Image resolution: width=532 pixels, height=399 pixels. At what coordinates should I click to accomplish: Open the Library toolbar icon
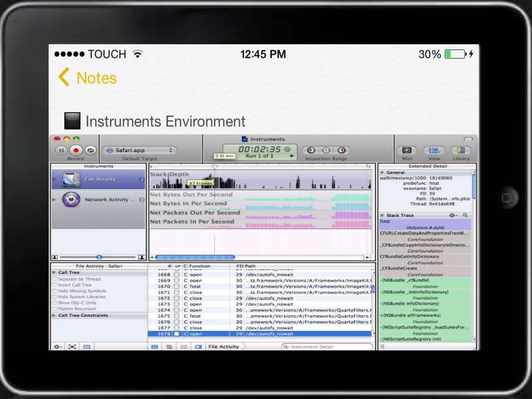461,150
